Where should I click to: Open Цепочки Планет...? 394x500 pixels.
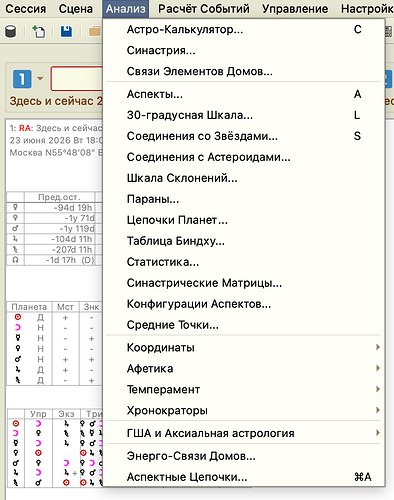pos(244,220)
